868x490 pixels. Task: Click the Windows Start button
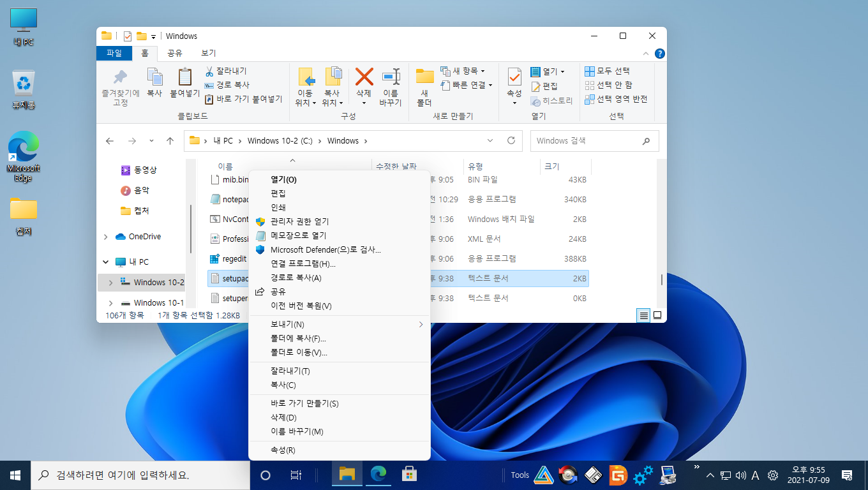15,475
